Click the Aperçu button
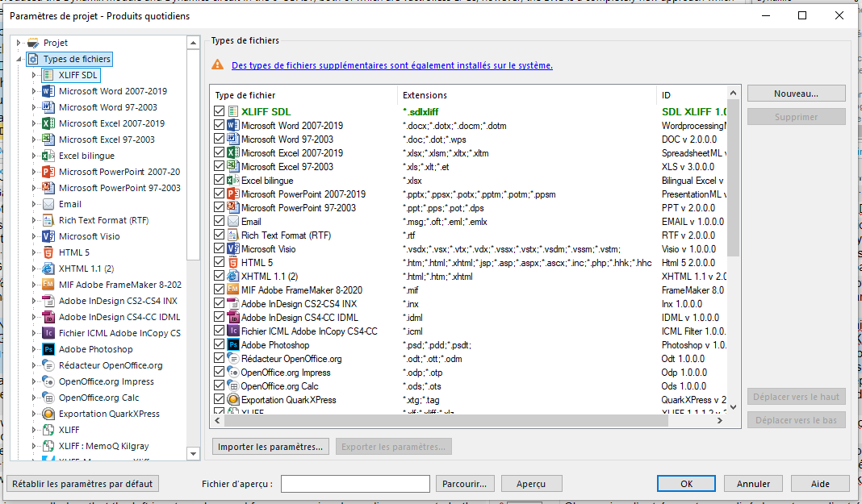The image size is (862, 504). tap(531, 484)
